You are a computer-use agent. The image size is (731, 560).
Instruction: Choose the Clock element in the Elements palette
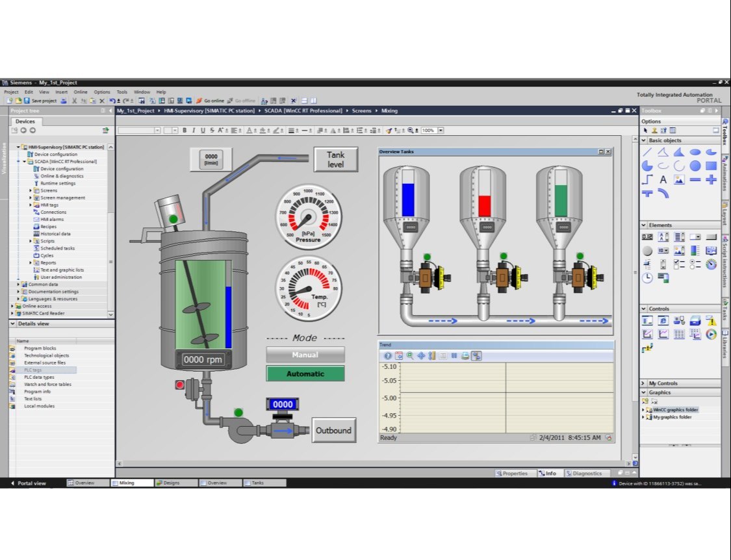(x=647, y=277)
